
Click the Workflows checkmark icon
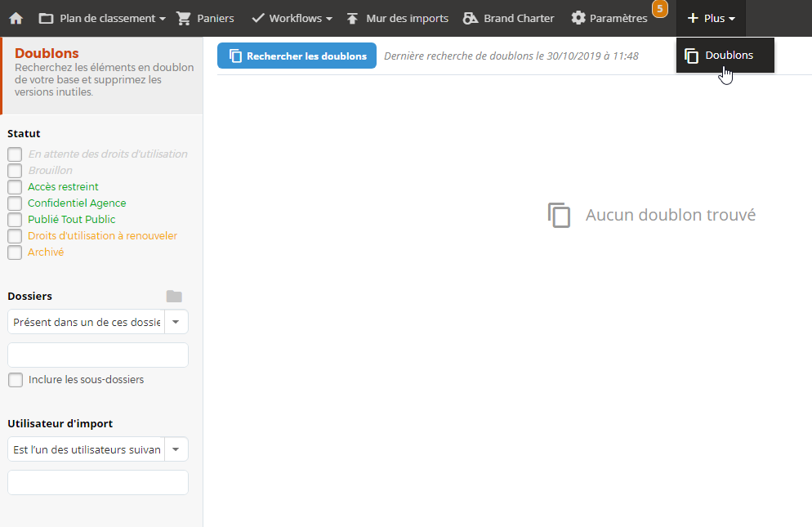click(258, 19)
